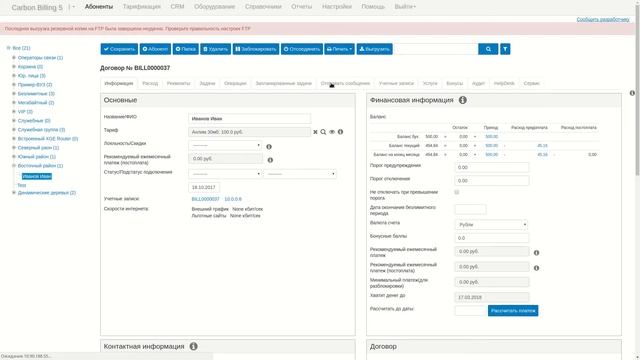The width and height of the screenshot is (640, 360).
Task: Click the Порог предупреждения field
Action: point(492,167)
